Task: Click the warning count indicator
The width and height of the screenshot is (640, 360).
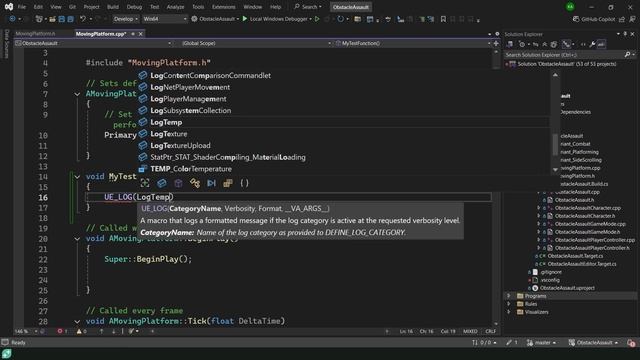Action: 82,331
